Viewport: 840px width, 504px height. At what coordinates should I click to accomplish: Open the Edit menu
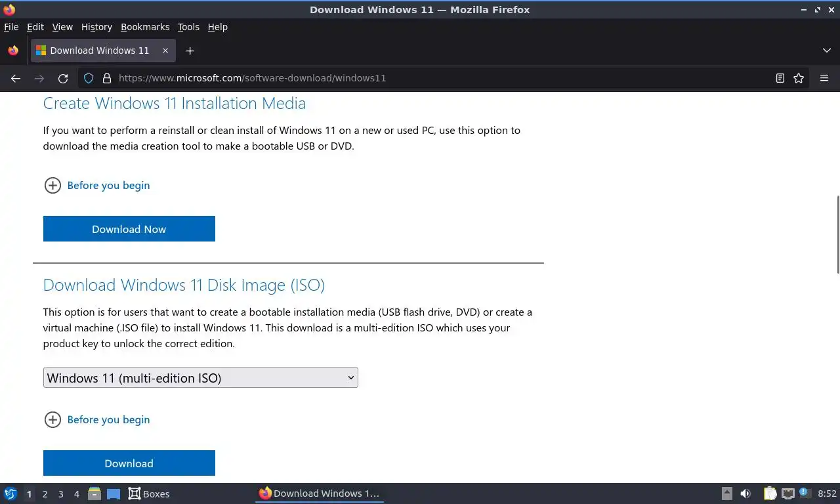35,27
